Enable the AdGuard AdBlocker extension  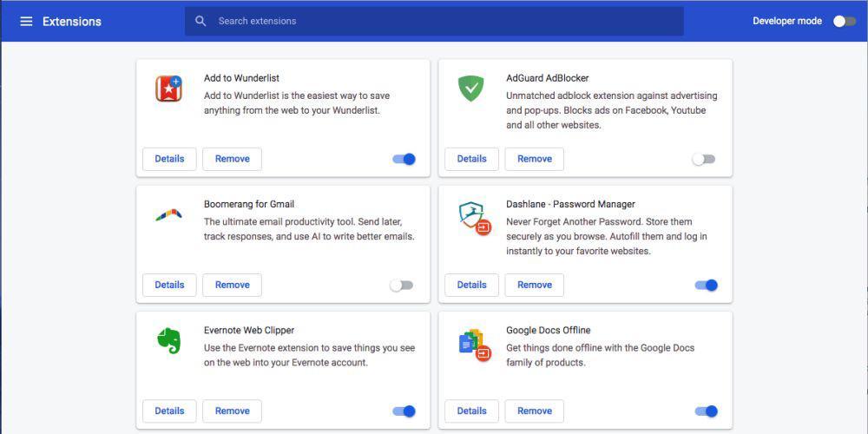pos(704,160)
